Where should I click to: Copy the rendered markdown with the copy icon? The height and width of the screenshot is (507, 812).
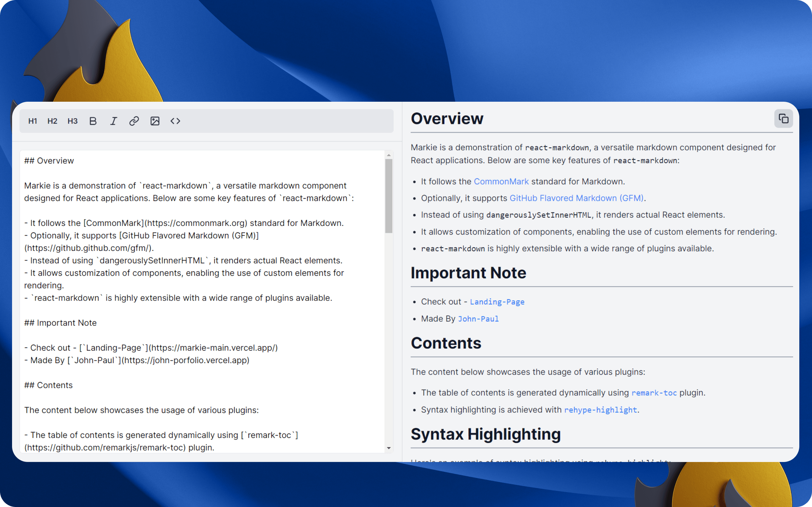[x=783, y=119]
